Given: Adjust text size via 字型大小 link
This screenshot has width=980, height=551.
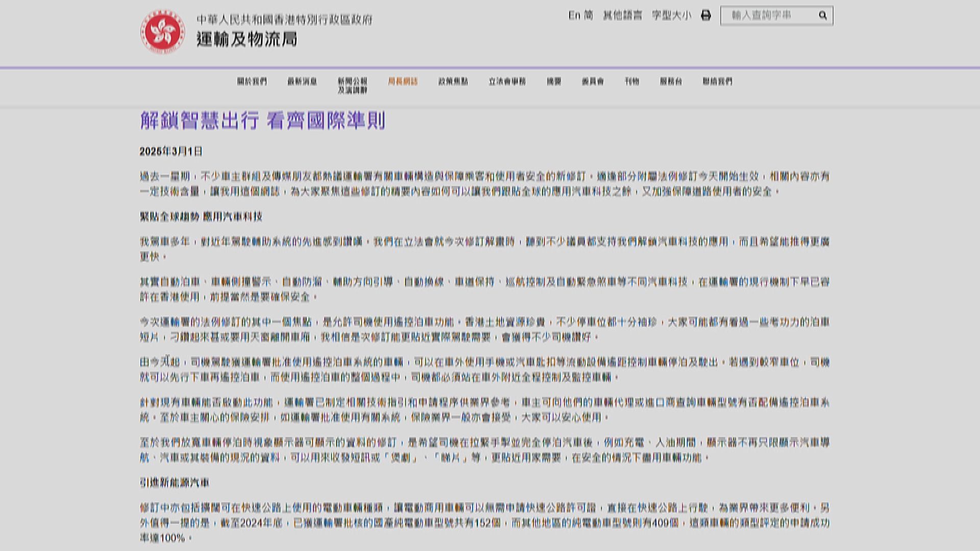Looking at the screenshot, I should (669, 16).
